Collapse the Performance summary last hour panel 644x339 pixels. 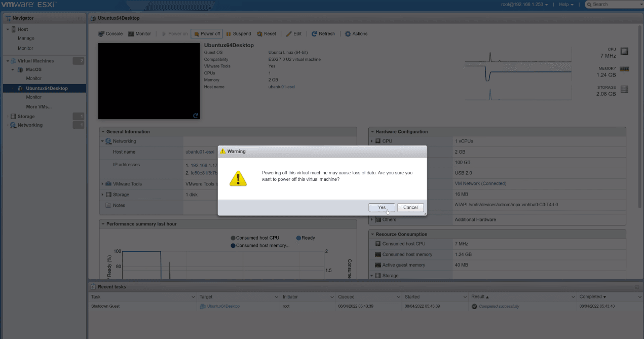click(103, 224)
